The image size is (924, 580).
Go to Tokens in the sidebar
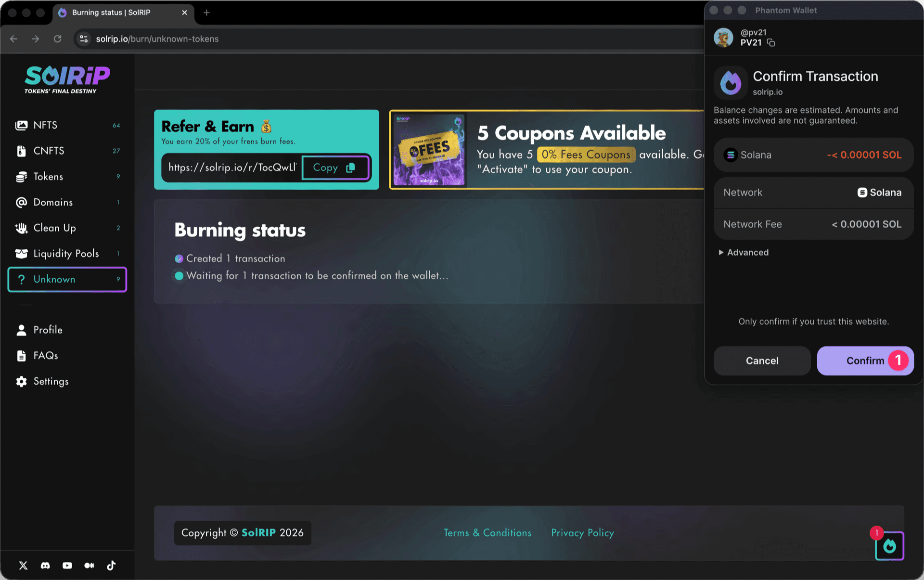tap(67, 177)
